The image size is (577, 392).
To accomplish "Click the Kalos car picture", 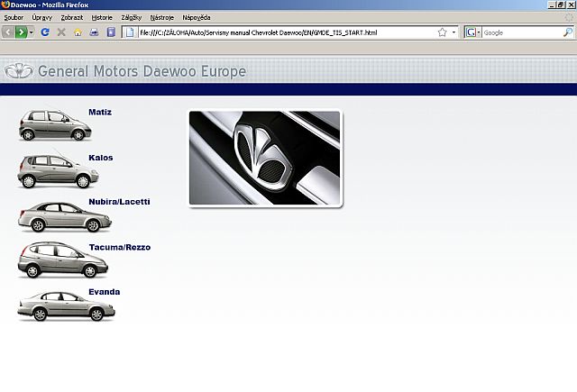I will pyautogui.click(x=58, y=171).
